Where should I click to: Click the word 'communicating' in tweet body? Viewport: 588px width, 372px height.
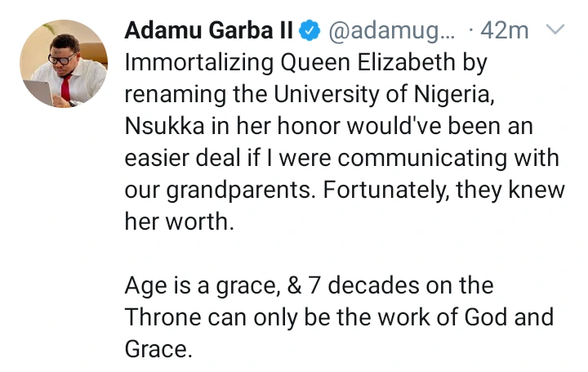(422, 159)
